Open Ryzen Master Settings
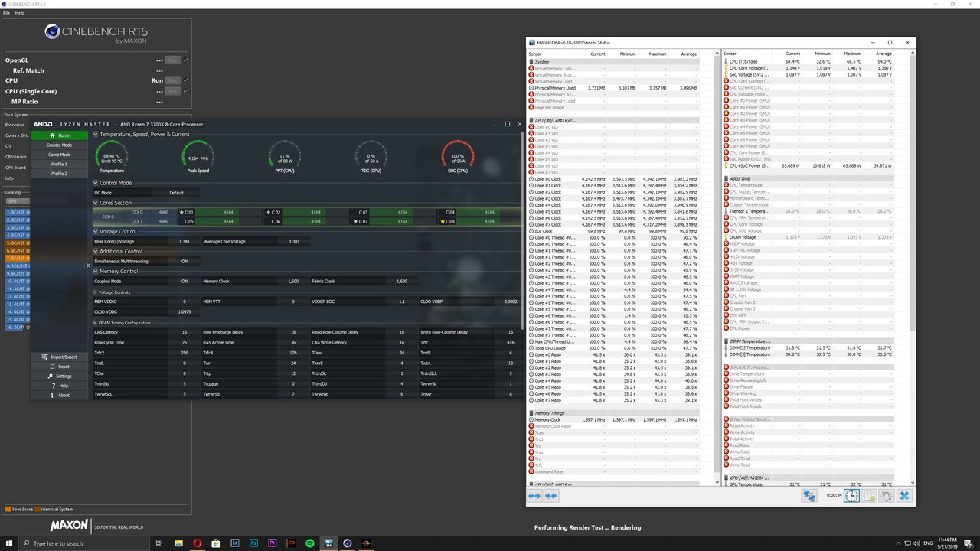Viewport: 980px width, 551px height. [x=59, y=376]
